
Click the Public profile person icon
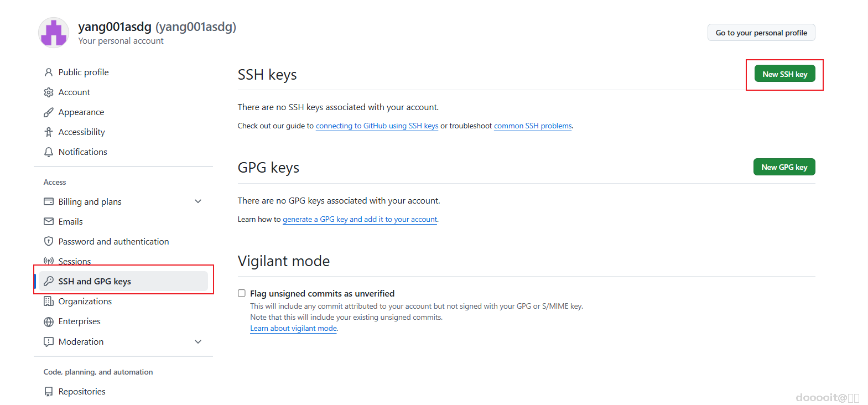click(49, 72)
